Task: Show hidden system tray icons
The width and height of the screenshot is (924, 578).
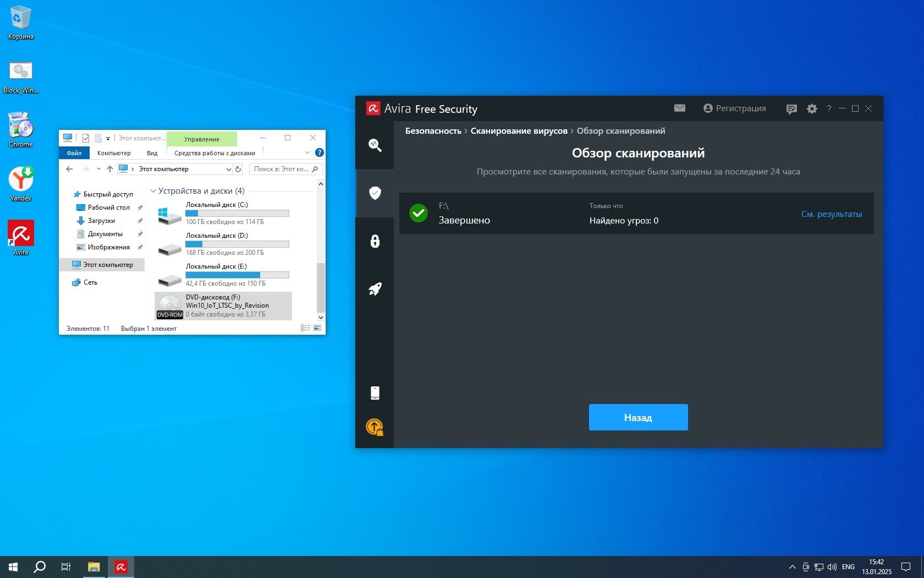Action: 792,567
